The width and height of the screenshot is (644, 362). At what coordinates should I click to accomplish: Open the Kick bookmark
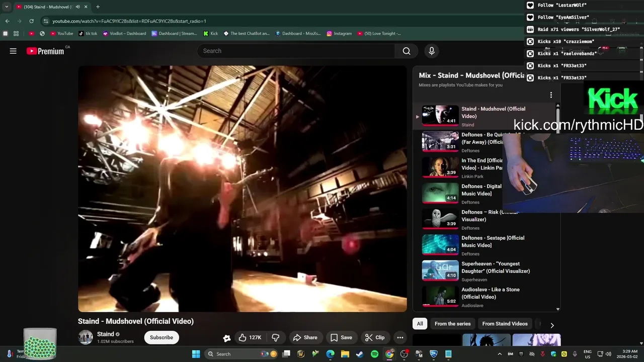pyautogui.click(x=211, y=34)
